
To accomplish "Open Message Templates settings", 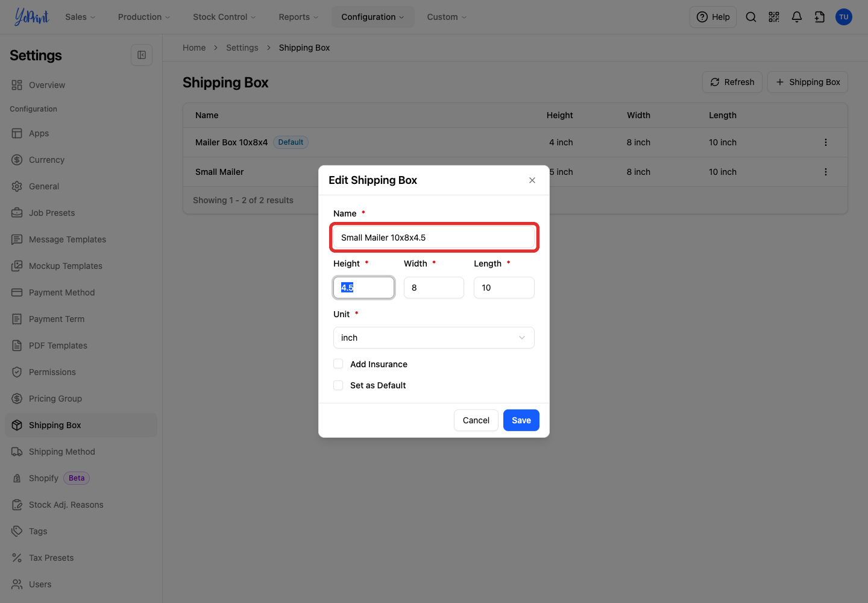I will pos(81,239).
